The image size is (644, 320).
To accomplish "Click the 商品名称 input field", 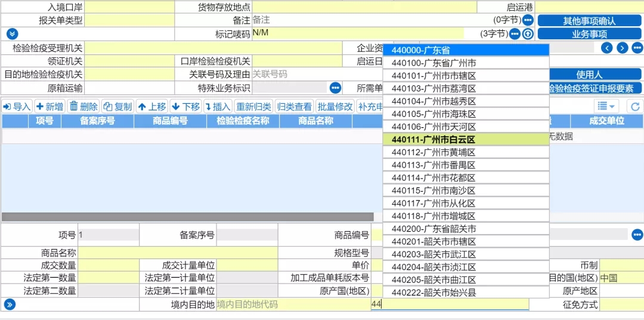I will [x=178, y=253].
